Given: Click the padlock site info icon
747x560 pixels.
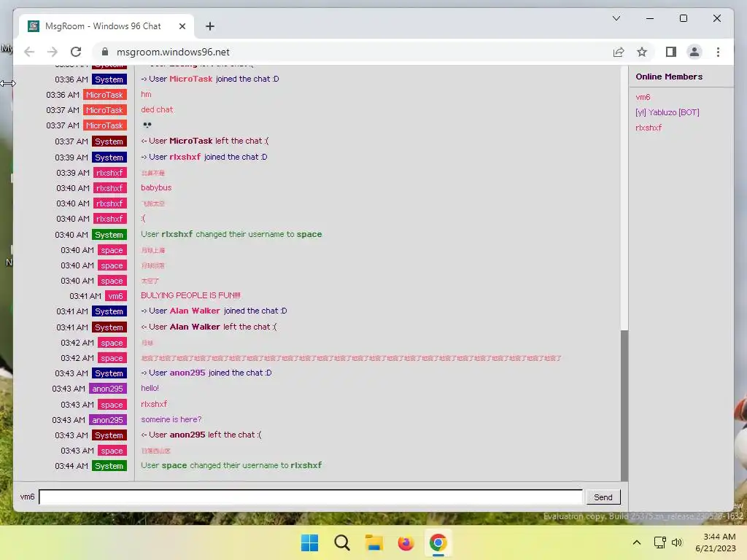Looking at the screenshot, I should click(105, 52).
